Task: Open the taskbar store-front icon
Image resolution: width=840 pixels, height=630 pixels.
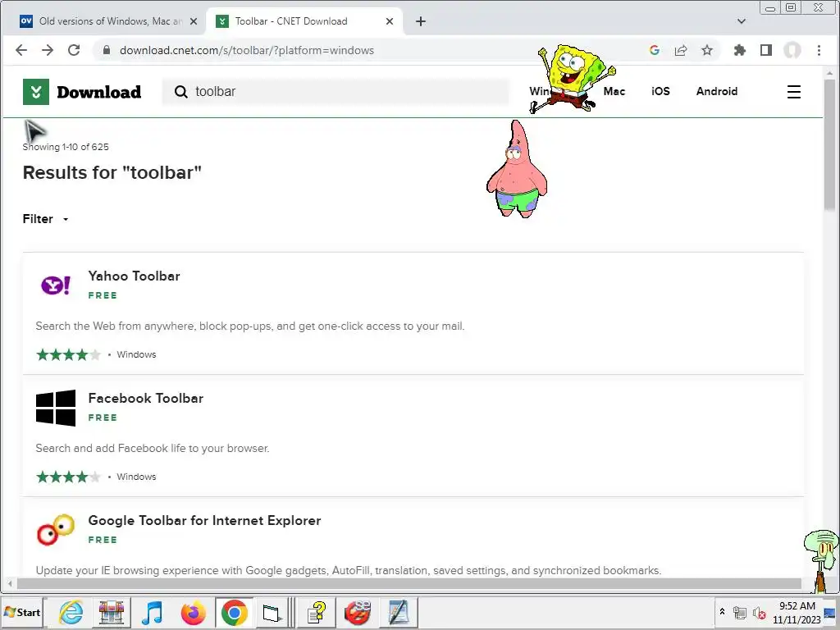Action: (112, 612)
